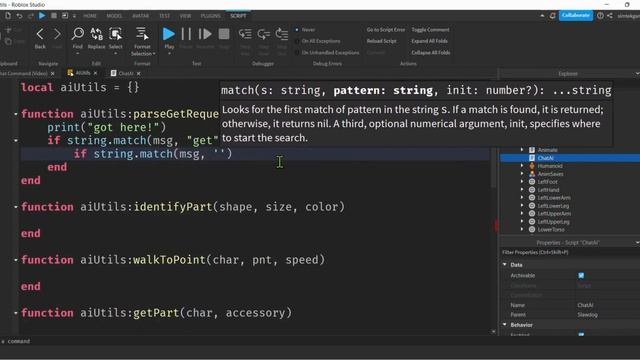Image resolution: width=640 pixels, height=360 pixels.
Task: Close the AIUtils script tab
Action: point(96,73)
